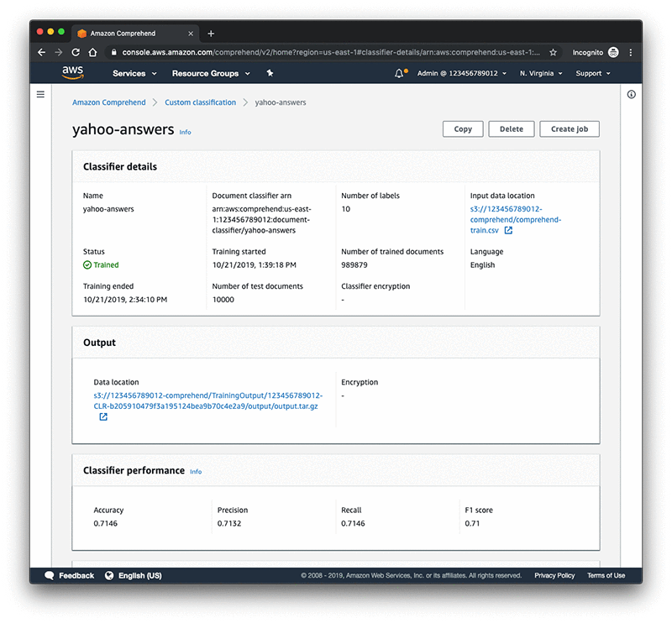Open the Incognito profile icon

click(613, 52)
